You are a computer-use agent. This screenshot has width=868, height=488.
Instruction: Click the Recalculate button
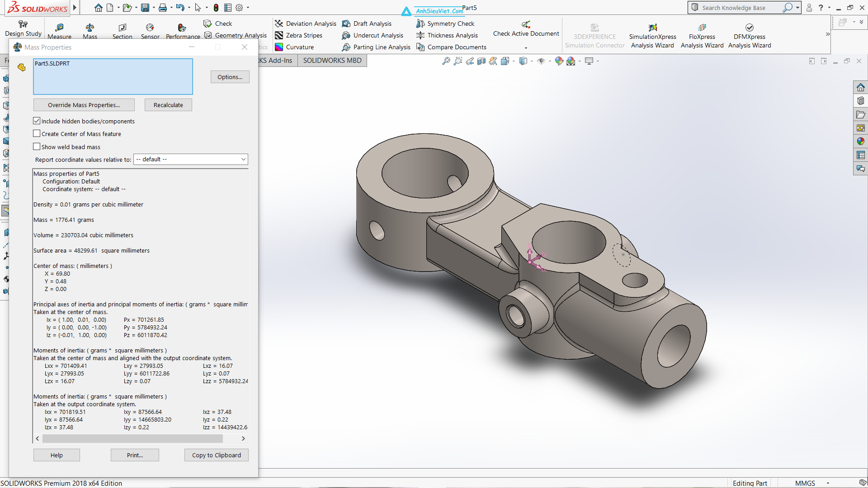coord(168,105)
